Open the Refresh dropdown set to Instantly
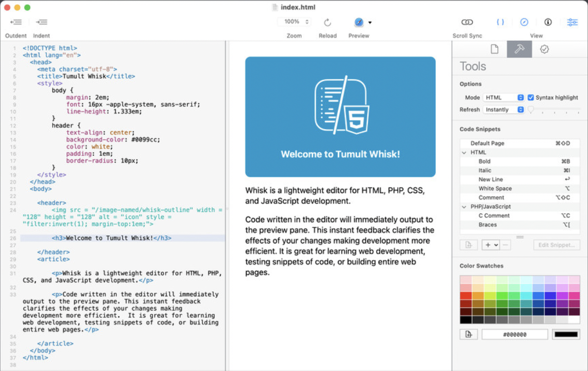Image resolution: width=588 pixels, height=371 pixels. (x=504, y=110)
